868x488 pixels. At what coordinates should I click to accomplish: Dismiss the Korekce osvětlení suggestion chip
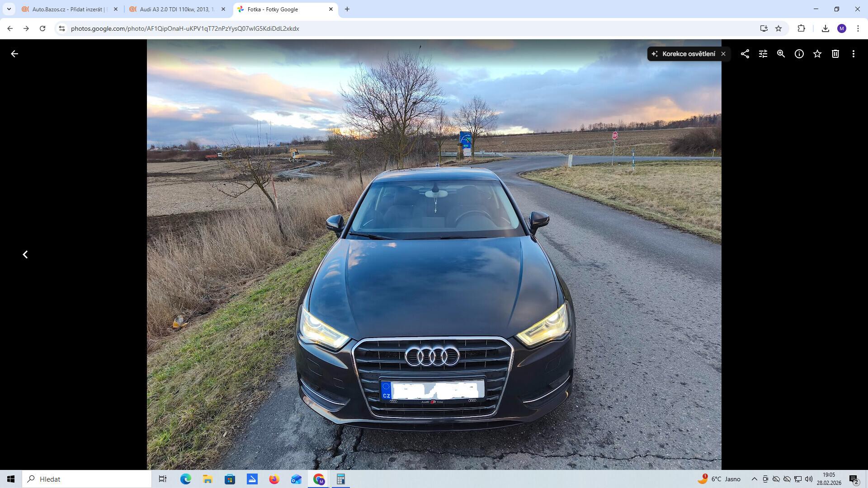(723, 54)
